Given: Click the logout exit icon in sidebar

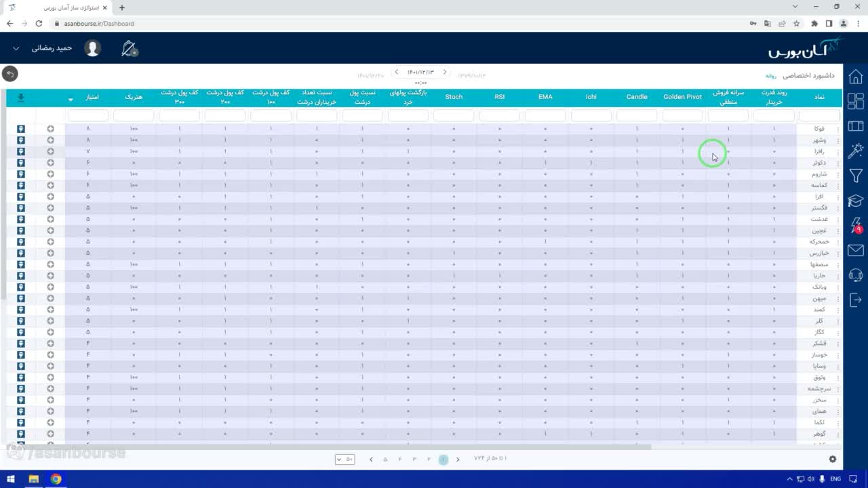Looking at the screenshot, I should pos(855,300).
